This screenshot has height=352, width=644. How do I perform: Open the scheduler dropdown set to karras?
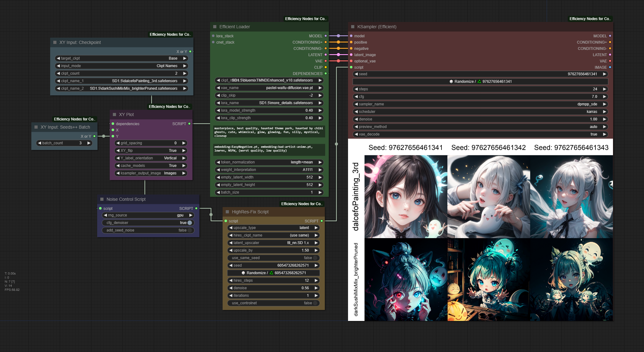[480, 112]
